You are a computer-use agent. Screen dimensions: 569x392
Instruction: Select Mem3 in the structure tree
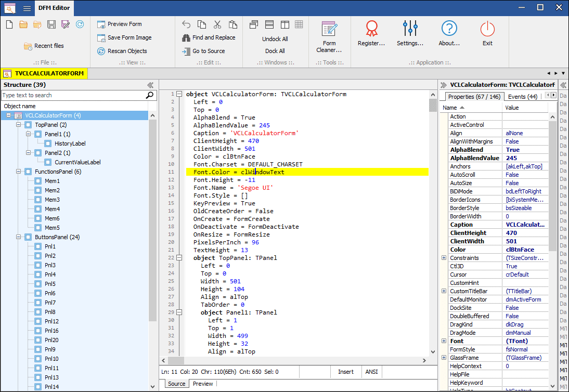[x=52, y=200]
